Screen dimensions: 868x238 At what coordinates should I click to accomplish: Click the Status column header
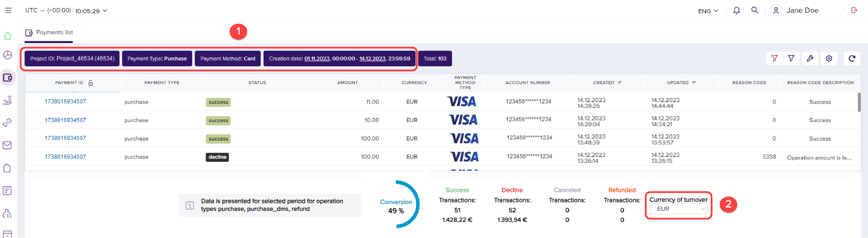pos(257,83)
